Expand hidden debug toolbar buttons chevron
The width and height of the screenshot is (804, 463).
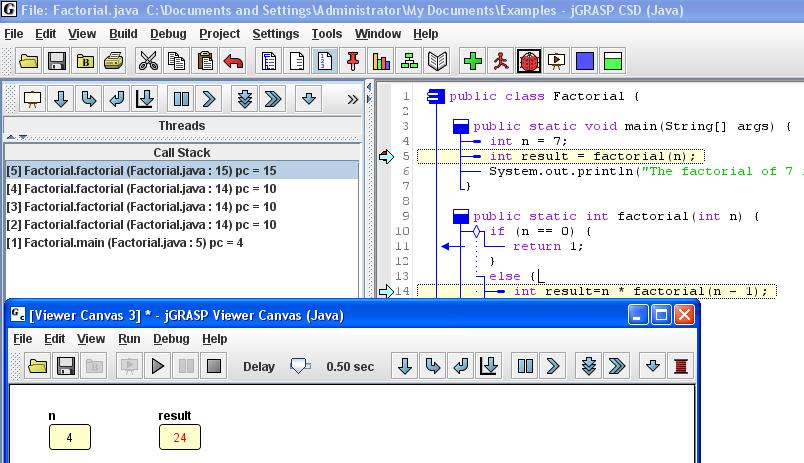(x=352, y=99)
